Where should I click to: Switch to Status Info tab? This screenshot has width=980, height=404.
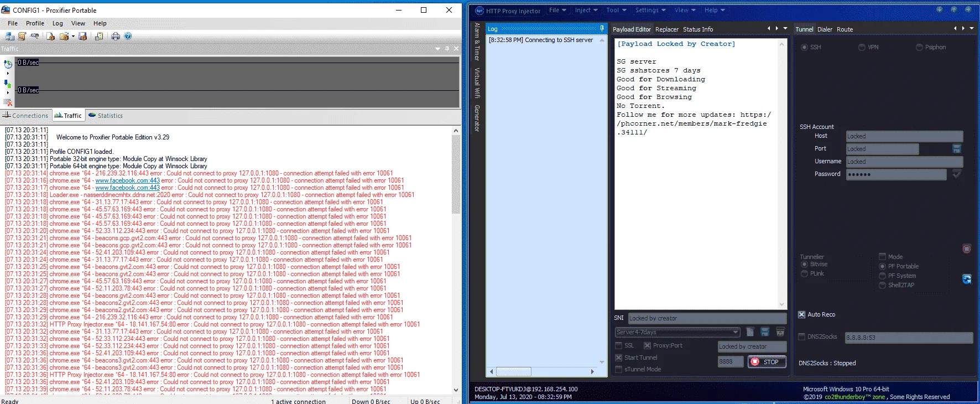[698, 29]
